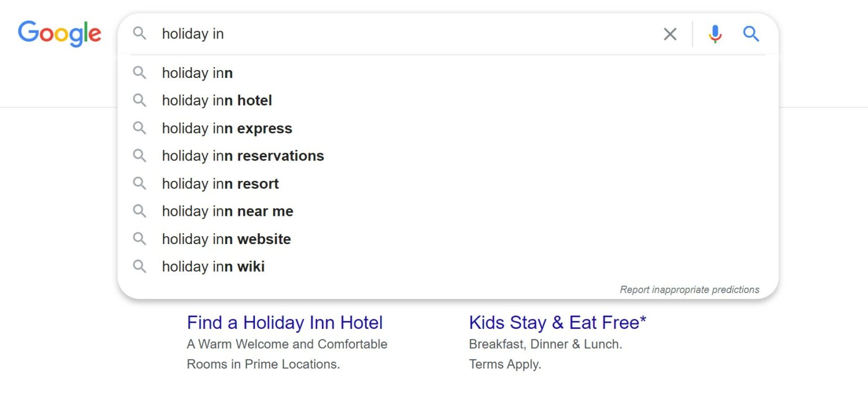This screenshot has width=868, height=396.
Task: Select the 'holiday inn near me' suggestion
Action: click(227, 211)
